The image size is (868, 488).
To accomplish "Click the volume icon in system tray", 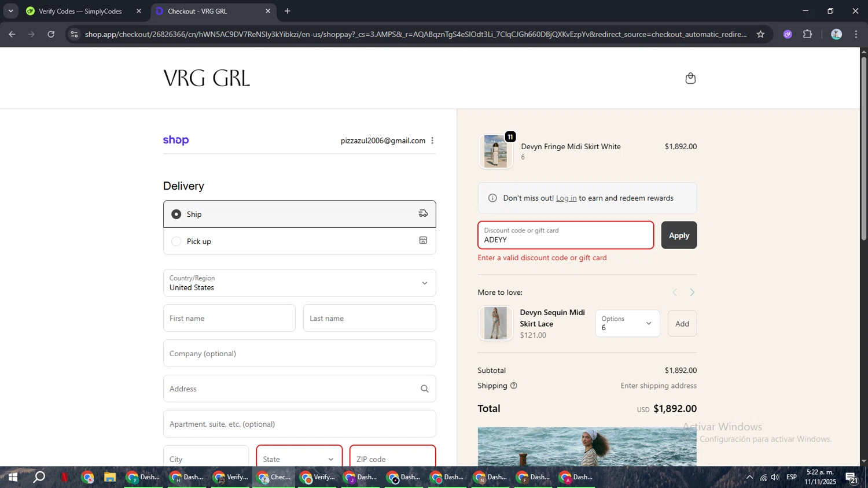I will 775,477.
